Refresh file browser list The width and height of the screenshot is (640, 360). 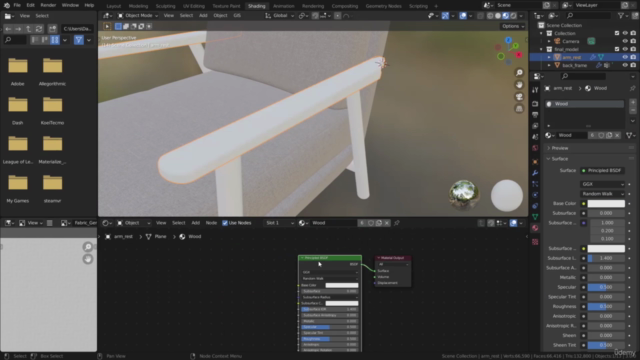click(x=39, y=29)
